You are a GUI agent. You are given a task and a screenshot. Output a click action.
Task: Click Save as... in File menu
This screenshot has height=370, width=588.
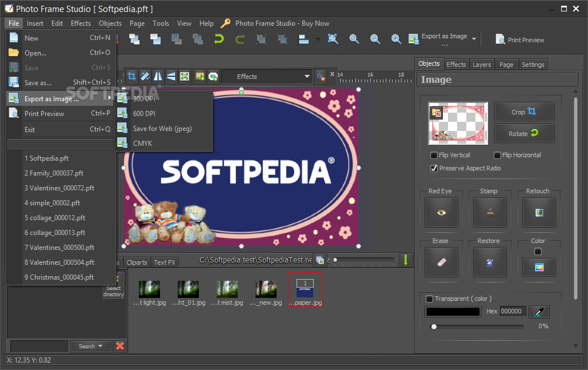click(61, 82)
